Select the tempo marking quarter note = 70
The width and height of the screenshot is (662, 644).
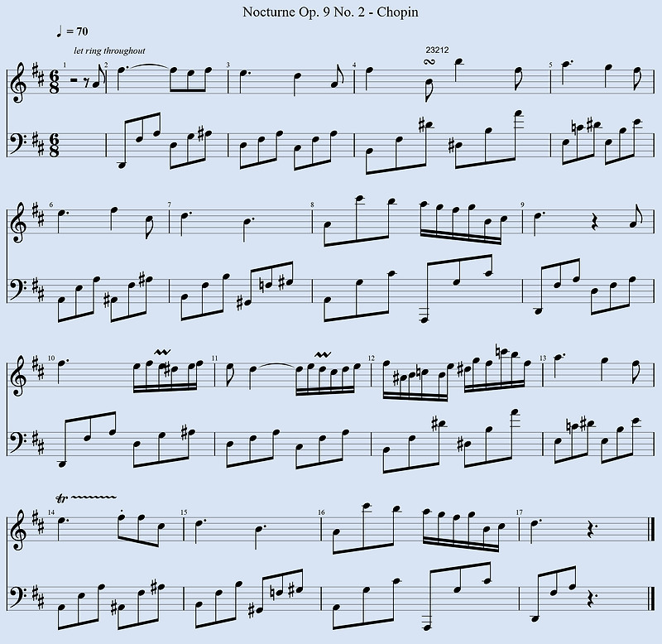(x=72, y=31)
